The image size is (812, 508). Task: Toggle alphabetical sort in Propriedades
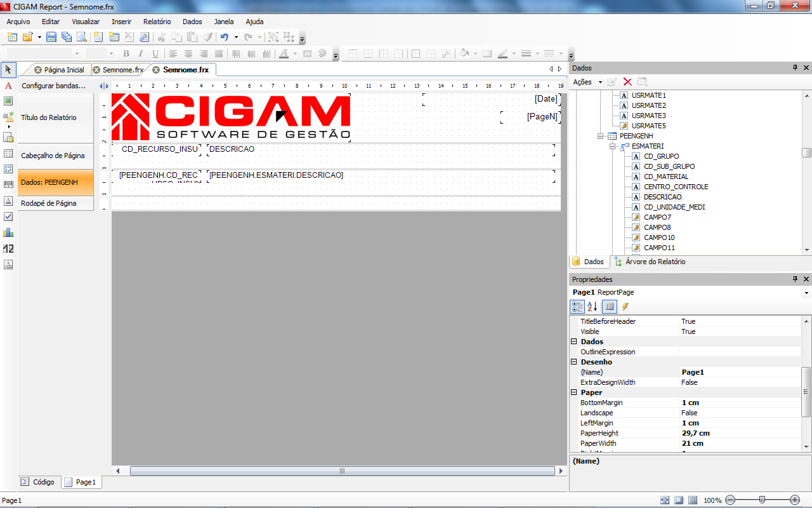(593, 307)
